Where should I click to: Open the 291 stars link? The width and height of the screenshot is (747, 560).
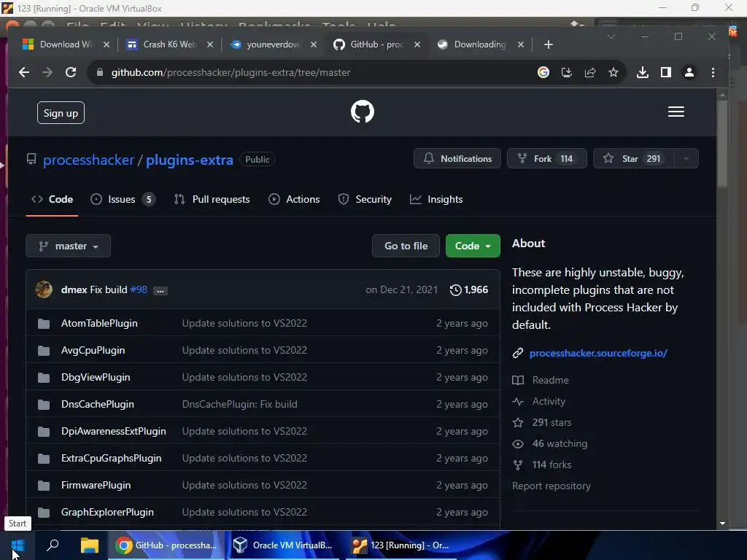[551, 422]
